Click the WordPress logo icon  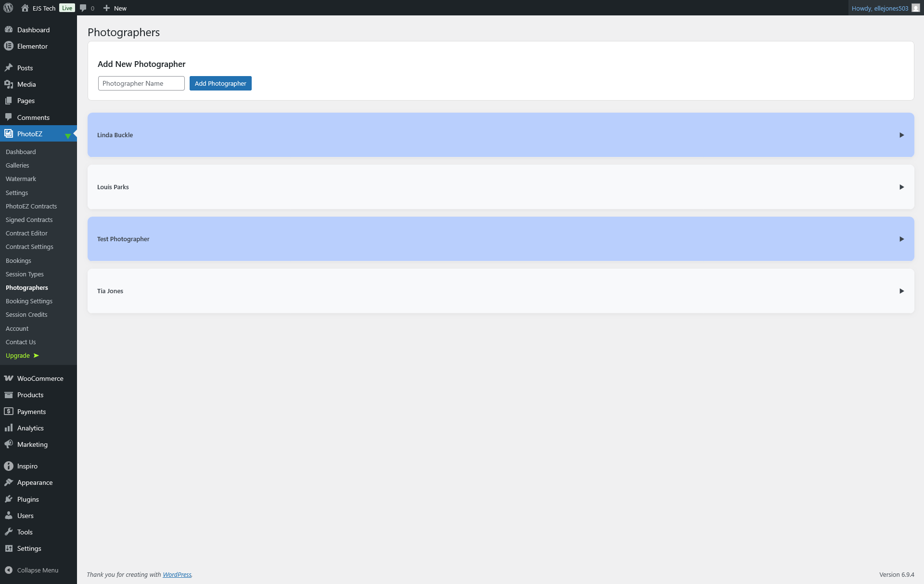click(8, 8)
